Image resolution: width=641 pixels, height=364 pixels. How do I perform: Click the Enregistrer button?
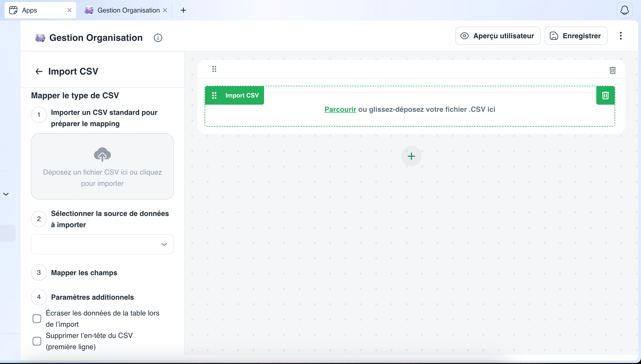(x=576, y=36)
